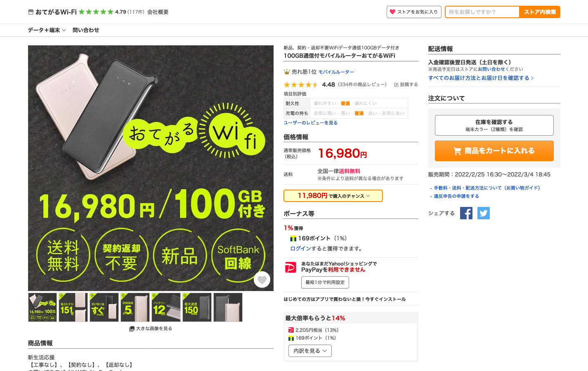Toggle the heart favorite on product image
Viewport: 588px width, 371px height.
click(x=262, y=279)
